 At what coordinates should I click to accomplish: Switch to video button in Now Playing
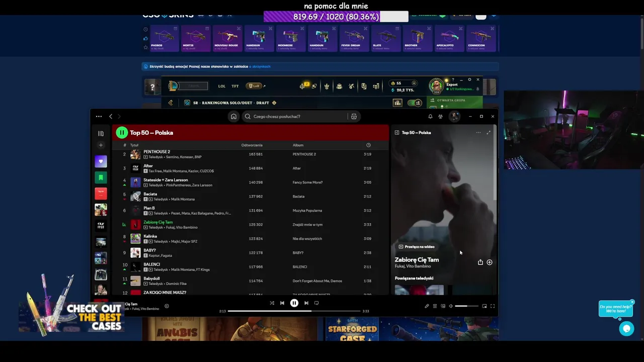tap(417, 247)
